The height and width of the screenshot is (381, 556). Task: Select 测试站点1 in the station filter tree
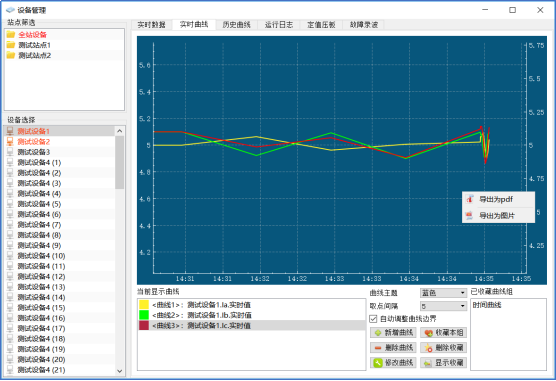(x=34, y=45)
